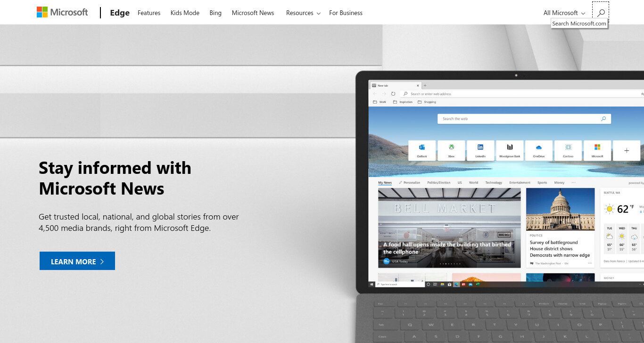644x343 pixels.
Task: Click the search magnifier in the Microsoft header
Action: pyautogui.click(x=601, y=13)
